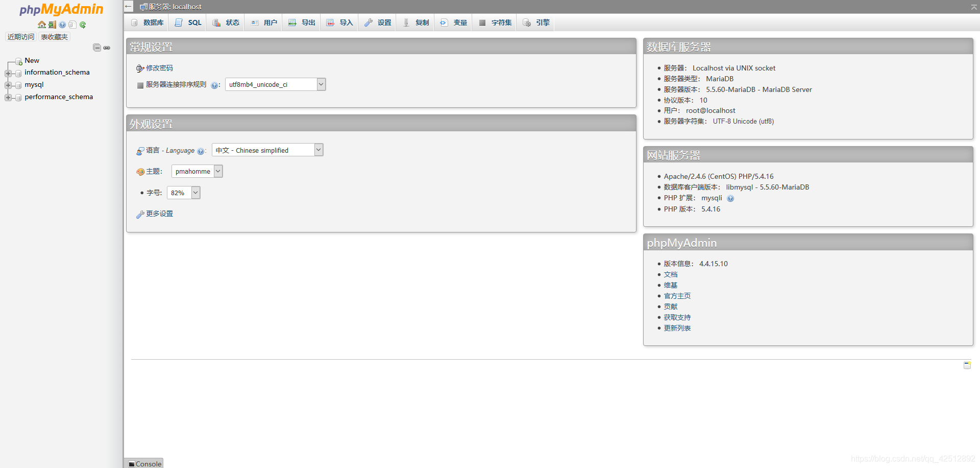This screenshot has width=980, height=468.
Task: Open the 字符集 tab
Action: [495, 22]
